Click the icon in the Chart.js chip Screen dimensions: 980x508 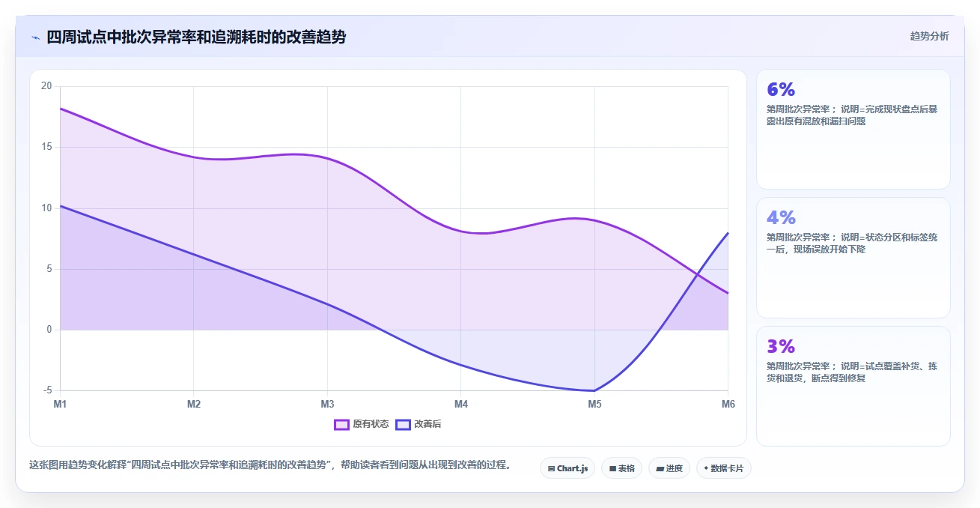click(x=551, y=468)
